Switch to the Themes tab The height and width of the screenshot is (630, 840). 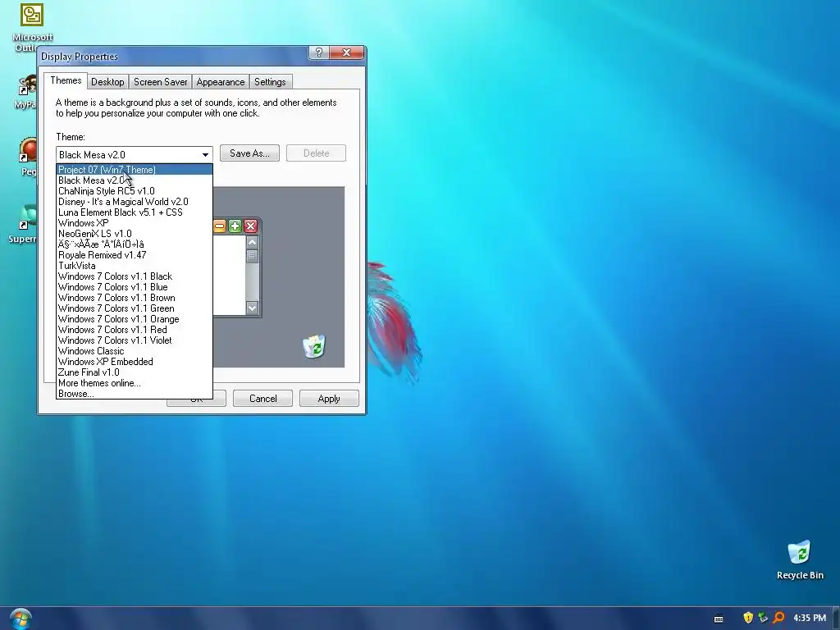pos(66,81)
